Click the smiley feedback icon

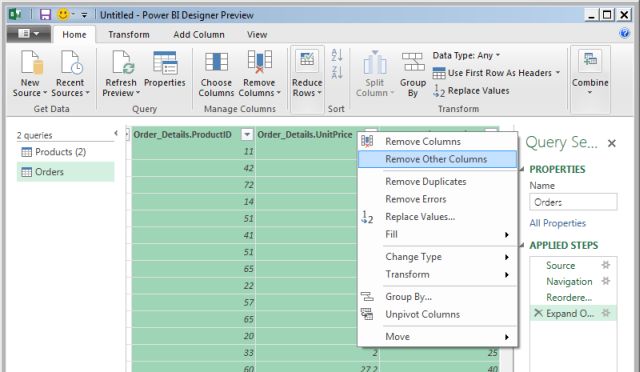63,15
